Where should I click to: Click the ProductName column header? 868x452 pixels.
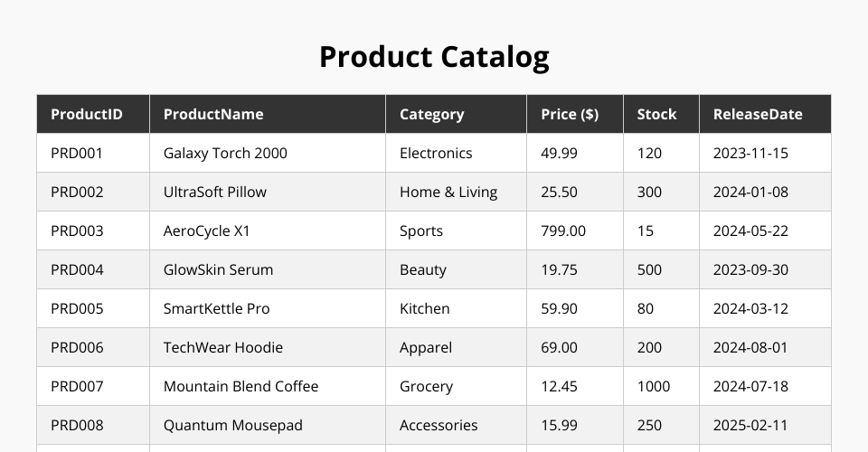click(213, 114)
